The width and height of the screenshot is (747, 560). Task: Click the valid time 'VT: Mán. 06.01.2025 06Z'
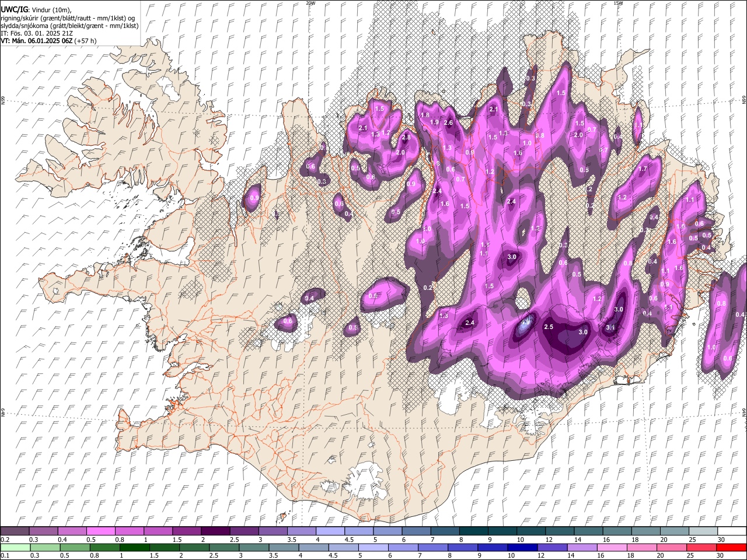(37, 41)
